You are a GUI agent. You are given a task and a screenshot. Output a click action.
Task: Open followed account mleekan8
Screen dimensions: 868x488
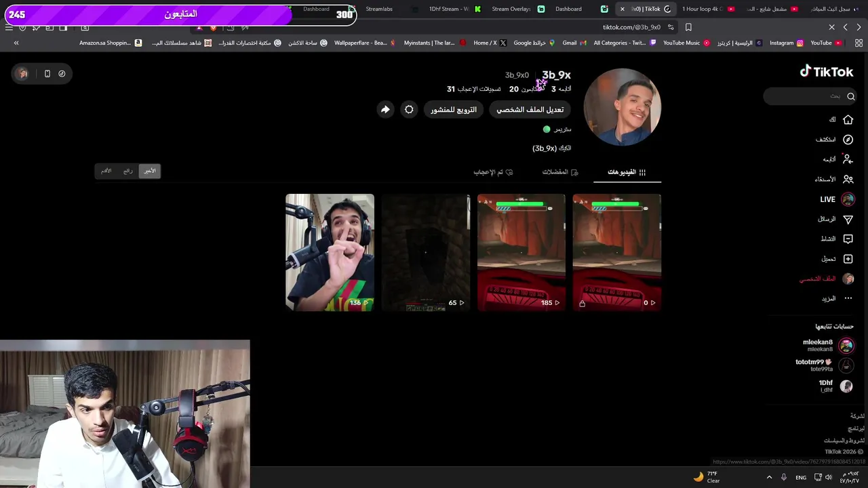(827, 346)
